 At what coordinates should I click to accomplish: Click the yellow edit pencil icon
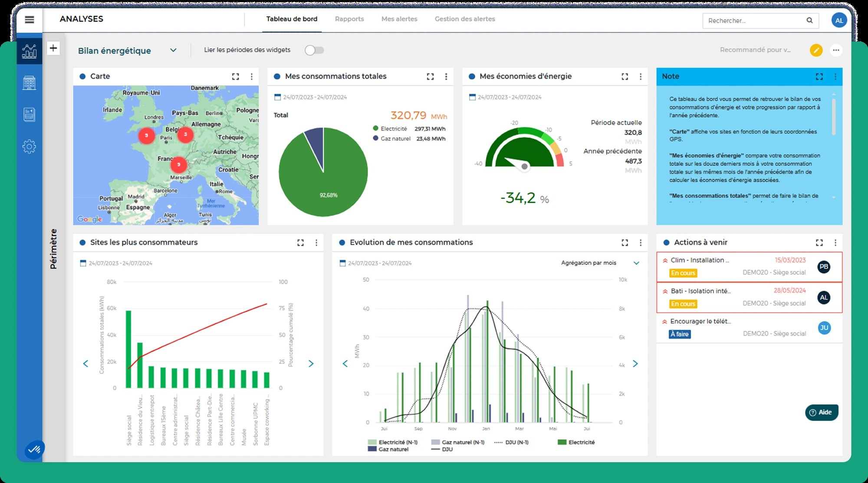816,50
